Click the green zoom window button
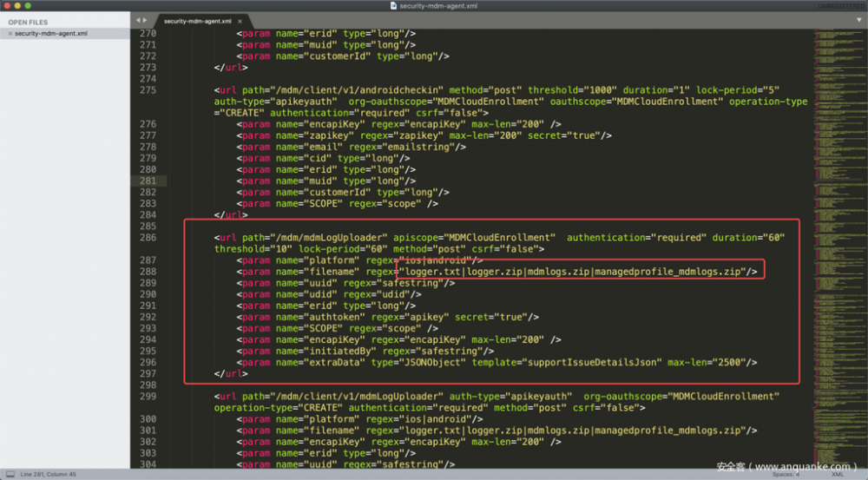 coord(29,5)
